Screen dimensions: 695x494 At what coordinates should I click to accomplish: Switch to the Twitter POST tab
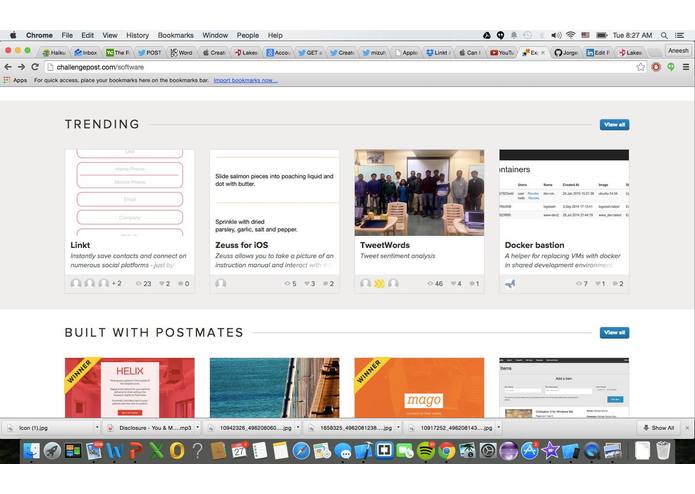[149, 52]
